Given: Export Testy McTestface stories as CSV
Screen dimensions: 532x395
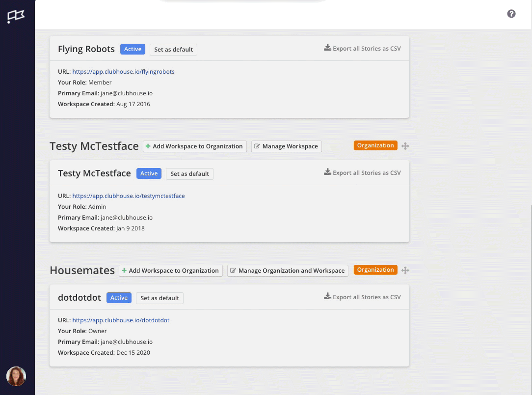Looking at the screenshot, I should click(x=362, y=172).
